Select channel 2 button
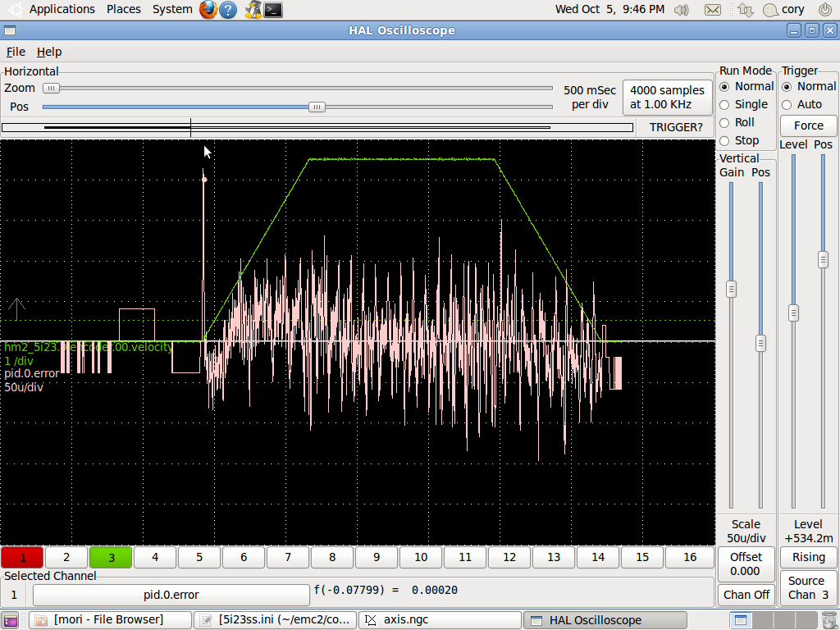 pyautogui.click(x=66, y=558)
